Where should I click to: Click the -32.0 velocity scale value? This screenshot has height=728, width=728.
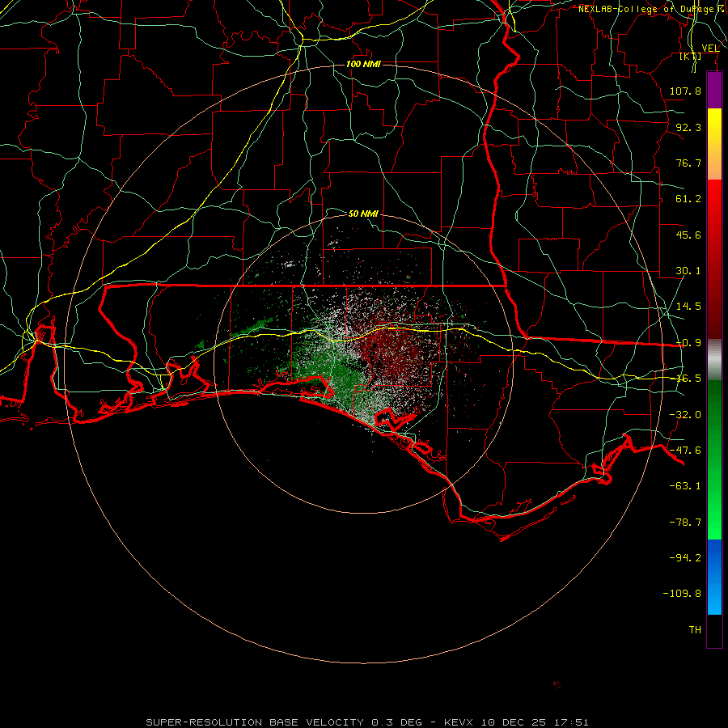click(685, 415)
